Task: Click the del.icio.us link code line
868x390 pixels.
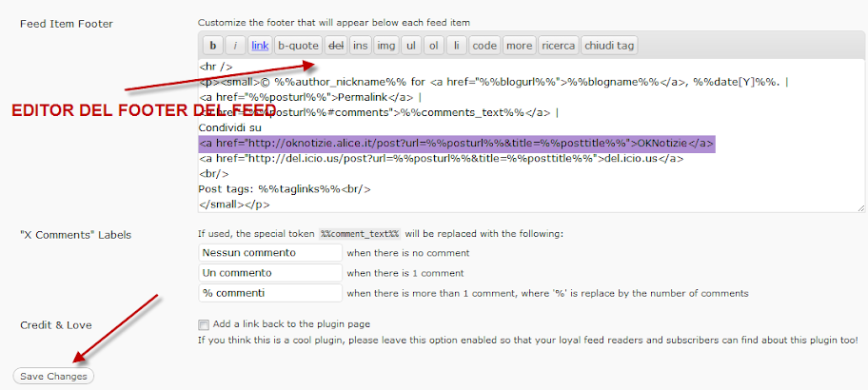Action: click(442, 158)
